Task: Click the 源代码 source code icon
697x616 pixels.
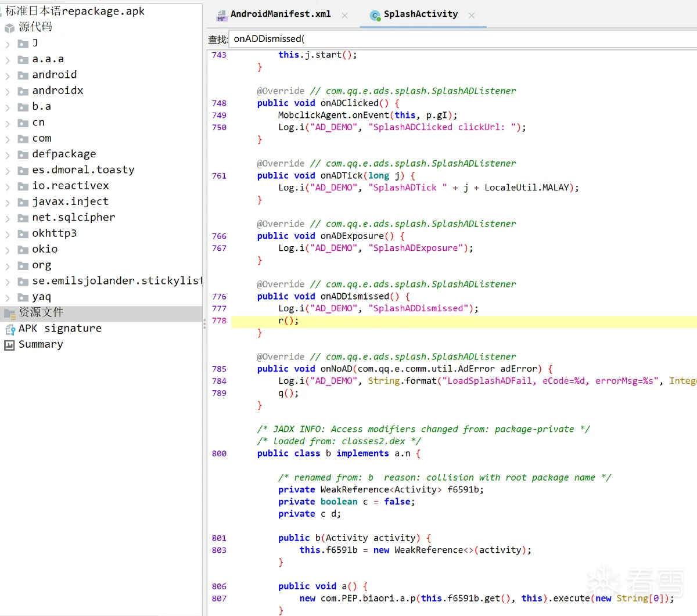Action: click(9, 28)
